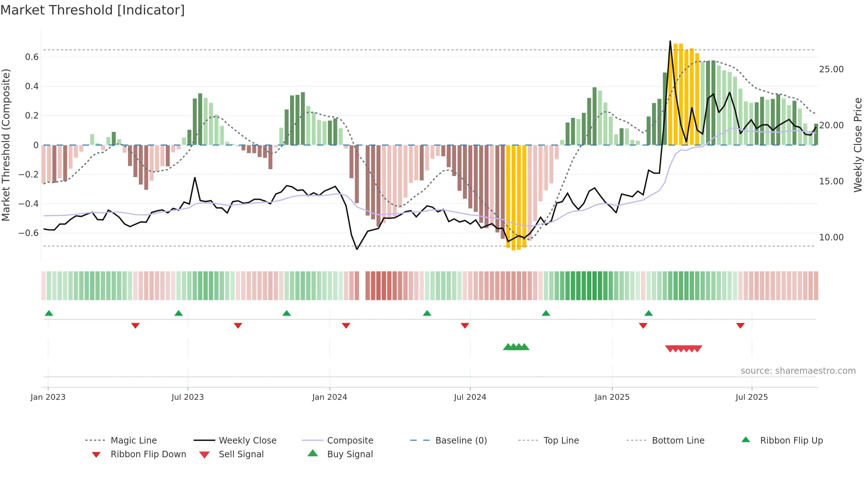Click the weekly close price peak in 2025
Image resolution: width=868 pixels, height=488 pixels.
pyautogui.click(x=670, y=42)
